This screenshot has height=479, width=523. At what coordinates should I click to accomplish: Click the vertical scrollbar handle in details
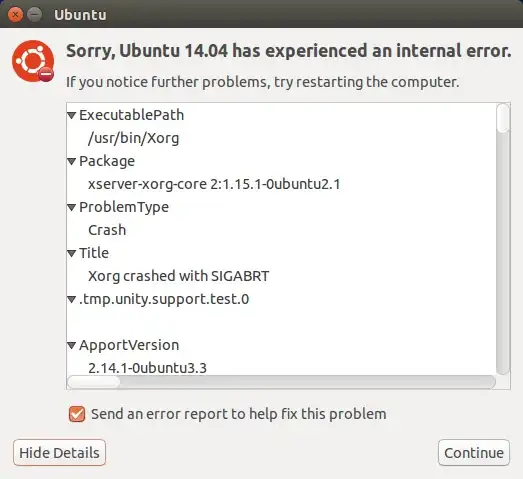pyautogui.click(x=503, y=118)
